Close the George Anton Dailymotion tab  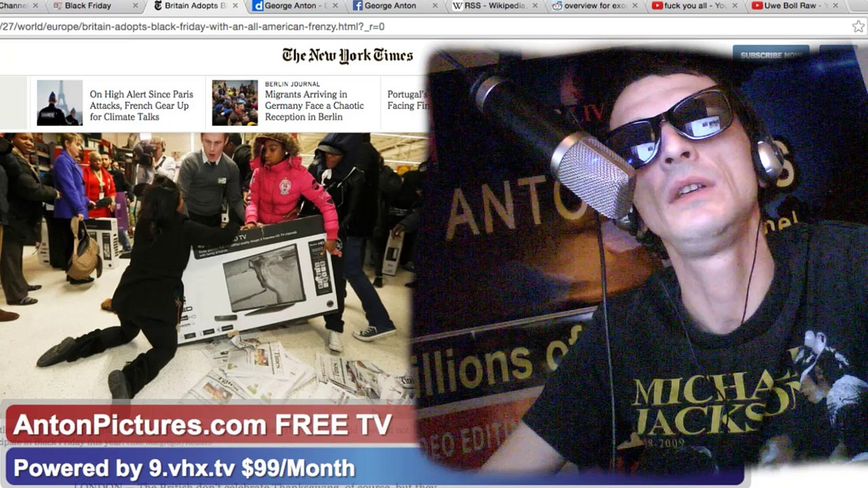point(335,6)
